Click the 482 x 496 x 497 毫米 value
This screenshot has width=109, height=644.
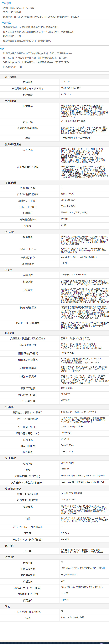[71, 88]
